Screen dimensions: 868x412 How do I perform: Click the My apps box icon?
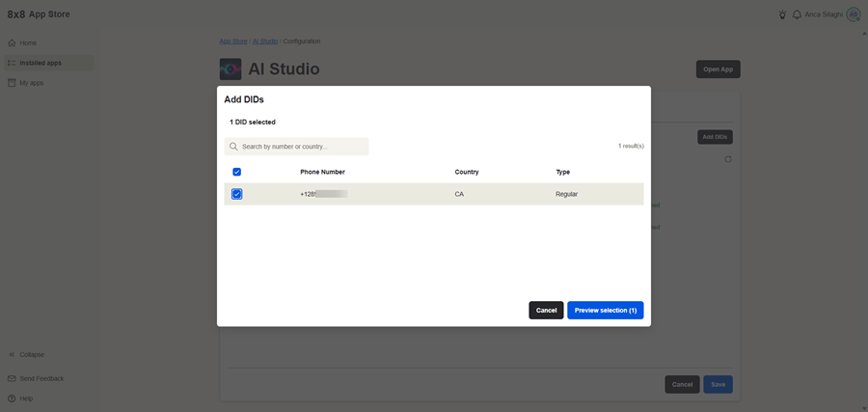(12, 83)
